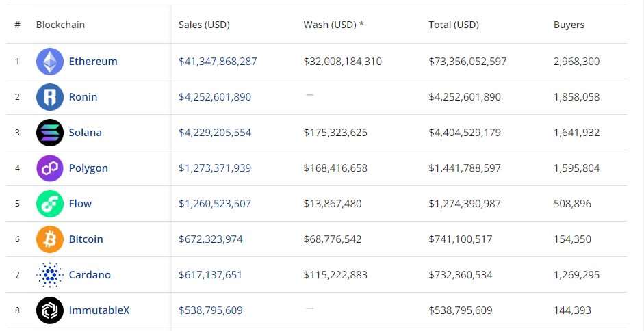Click the ImmutableX blockchain logo icon
This screenshot has height=331, width=644.
[x=50, y=310]
